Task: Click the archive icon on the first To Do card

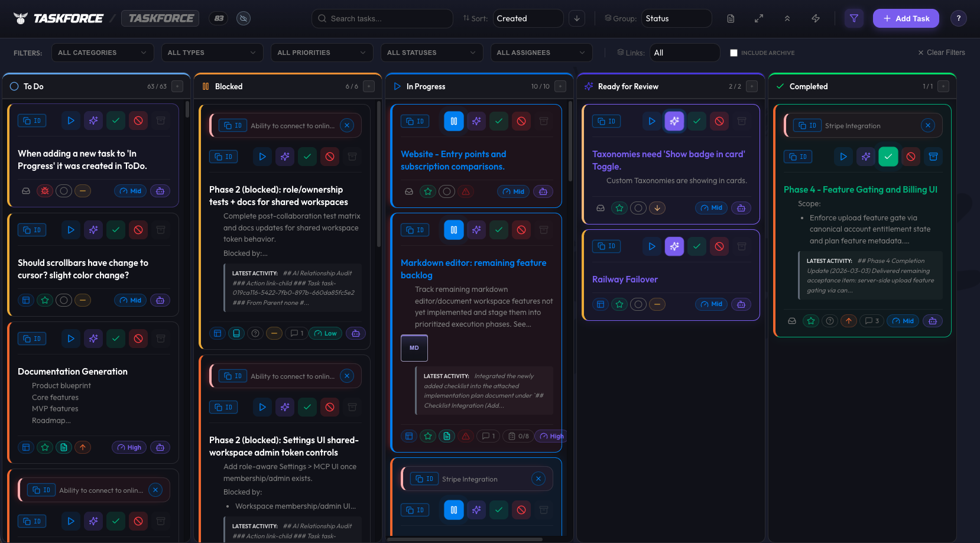Action: tap(161, 120)
